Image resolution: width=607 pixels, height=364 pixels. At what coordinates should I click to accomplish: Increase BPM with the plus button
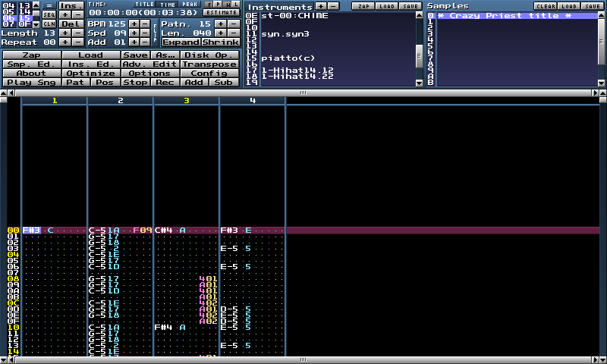coord(134,24)
